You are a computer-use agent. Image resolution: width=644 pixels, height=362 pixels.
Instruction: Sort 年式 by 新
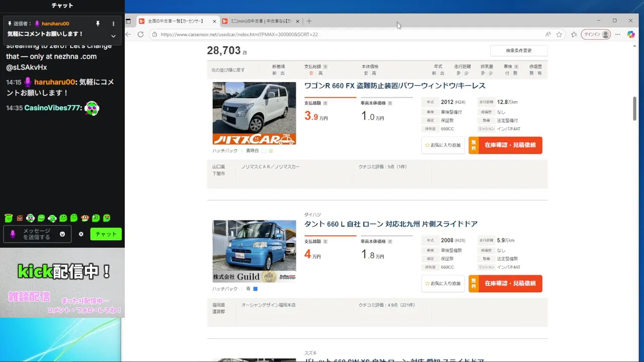434,73
